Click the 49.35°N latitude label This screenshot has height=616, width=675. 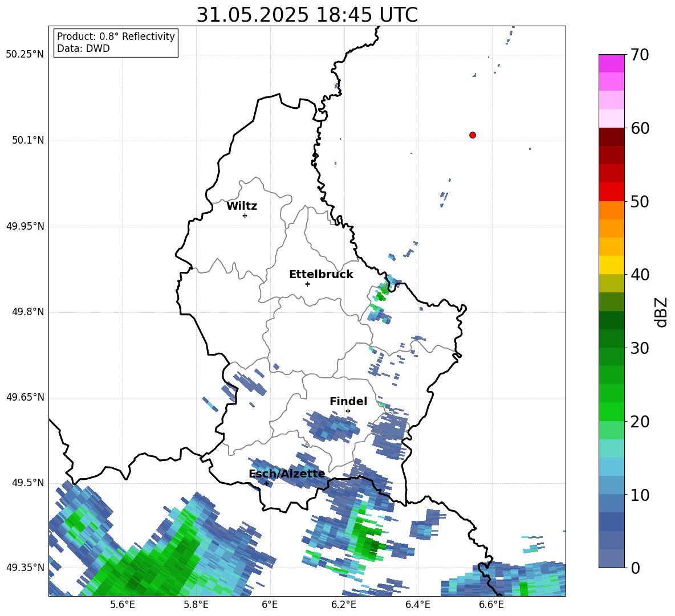[25, 568]
